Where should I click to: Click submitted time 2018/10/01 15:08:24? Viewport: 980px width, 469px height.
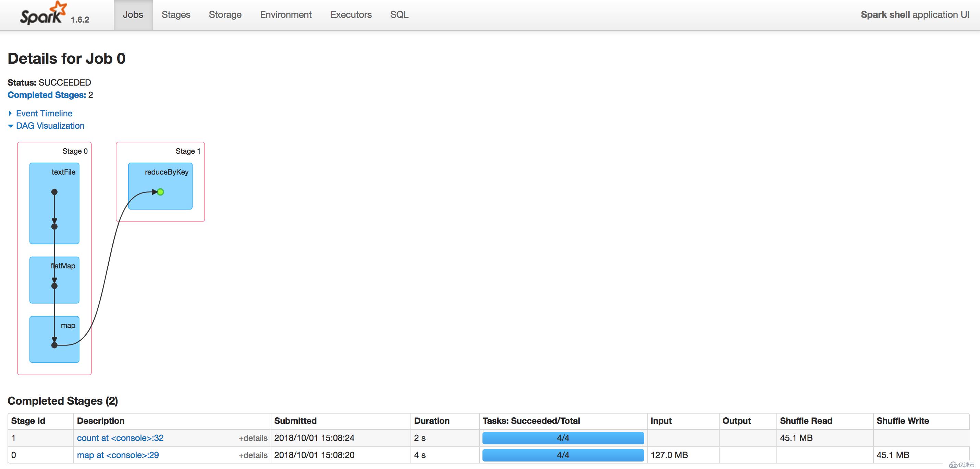pos(314,438)
